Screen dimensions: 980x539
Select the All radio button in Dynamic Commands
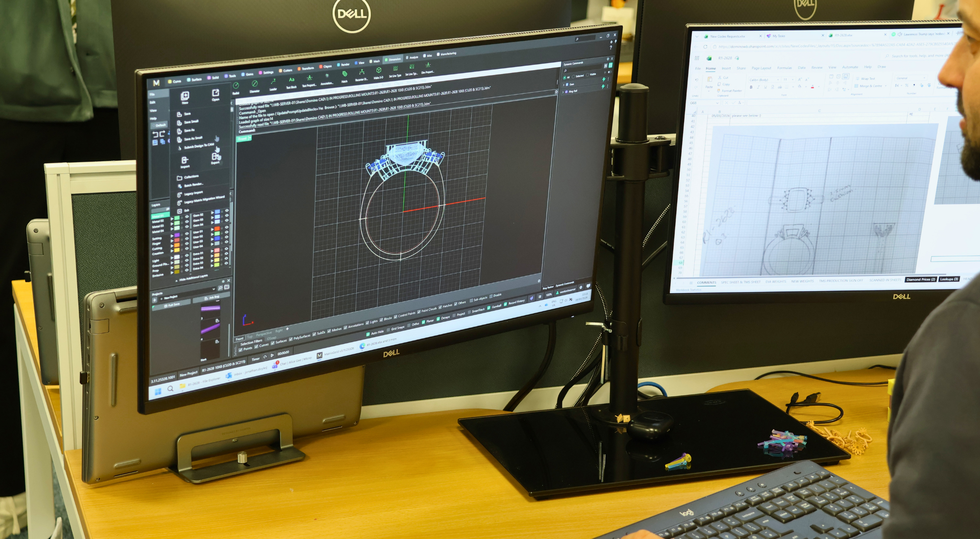click(x=564, y=77)
